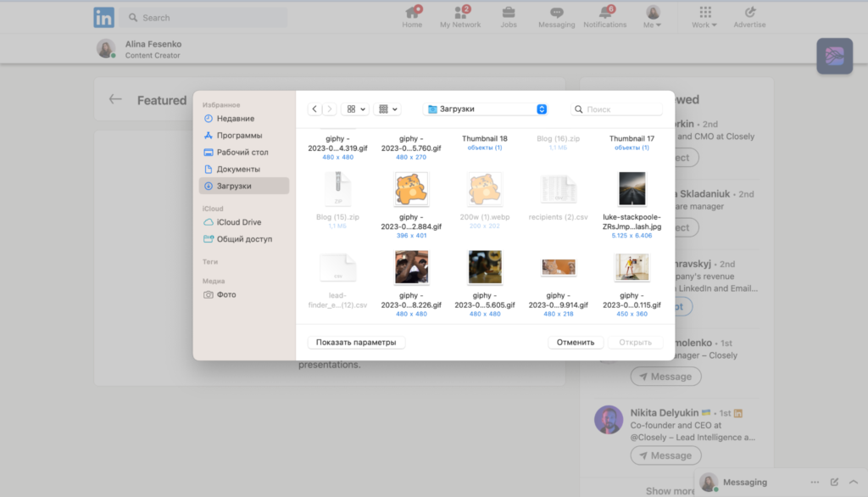Check Notifications bell with badge
Viewport: 868px width, 497px height.
pyautogui.click(x=604, y=14)
